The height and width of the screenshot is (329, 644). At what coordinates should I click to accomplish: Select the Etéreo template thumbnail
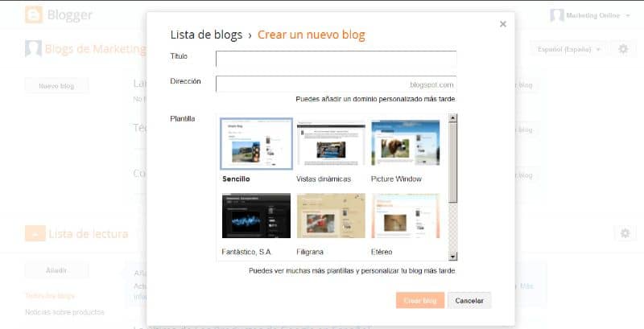tap(406, 216)
